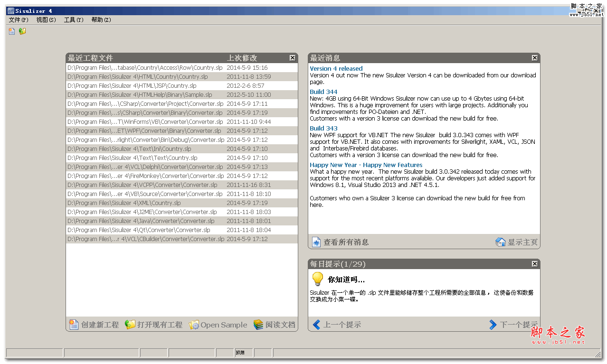Click the 创建新工程 button
This screenshot has height=364, width=607.
[x=94, y=325]
